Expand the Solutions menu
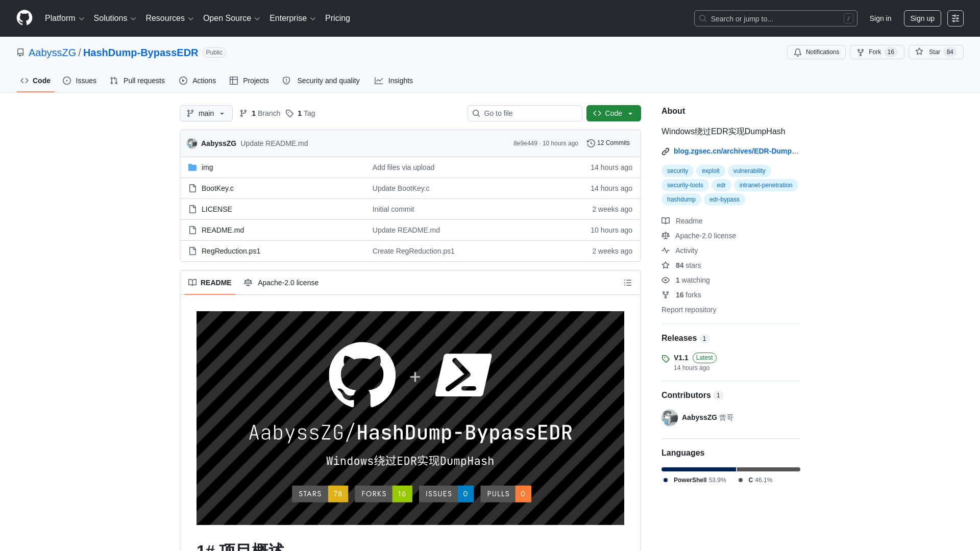 coord(115,18)
